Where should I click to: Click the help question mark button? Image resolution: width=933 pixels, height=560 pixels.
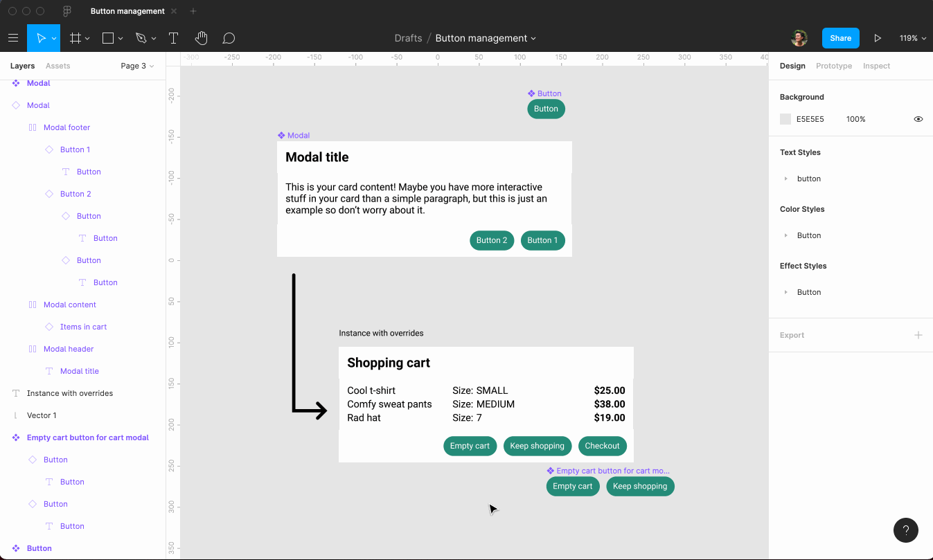point(906,530)
